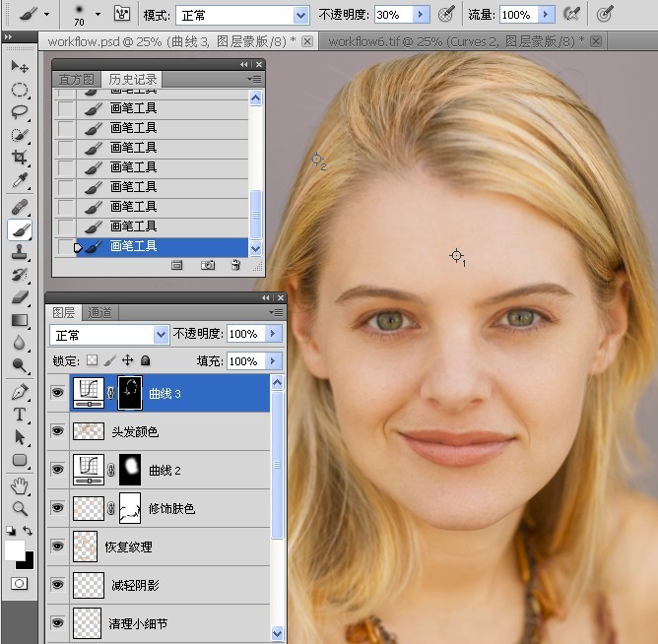Image resolution: width=658 pixels, height=644 pixels.
Task: Choose the Clone Stamp tool
Action: [20, 252]
